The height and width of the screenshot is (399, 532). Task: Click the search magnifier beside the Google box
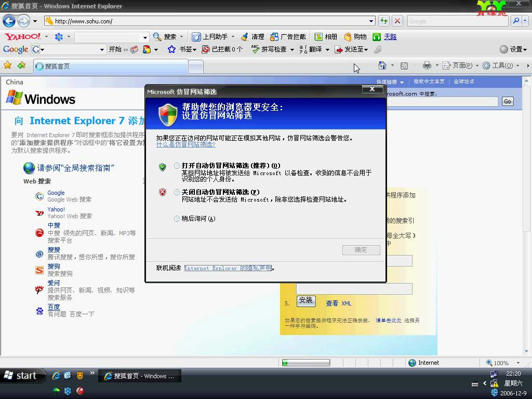(x=516, y=21)
